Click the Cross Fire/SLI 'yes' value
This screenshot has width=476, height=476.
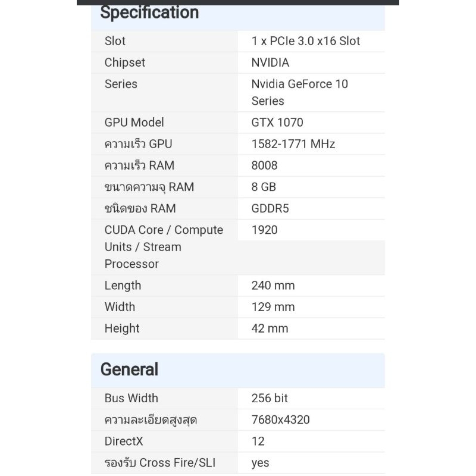pyautogui.click(x=260, y=463)
